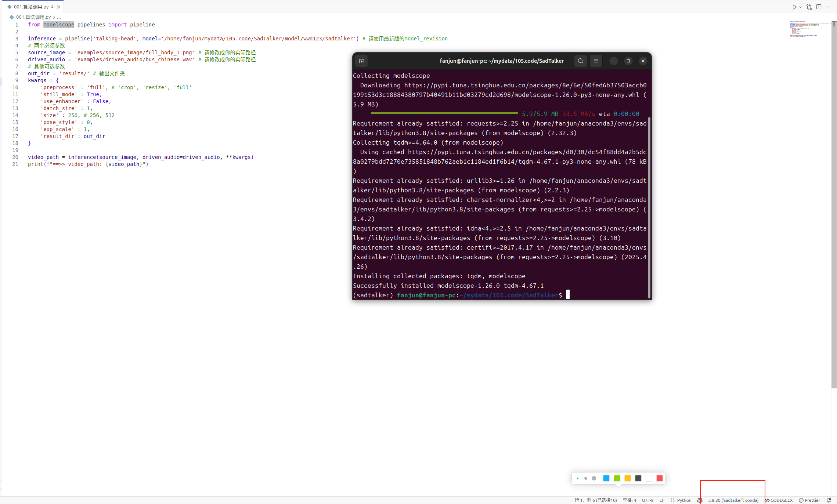The height and width of the screenshot is (504, 837).
Task: Open search in the terminal window
Action: click(x=580, y=61)
